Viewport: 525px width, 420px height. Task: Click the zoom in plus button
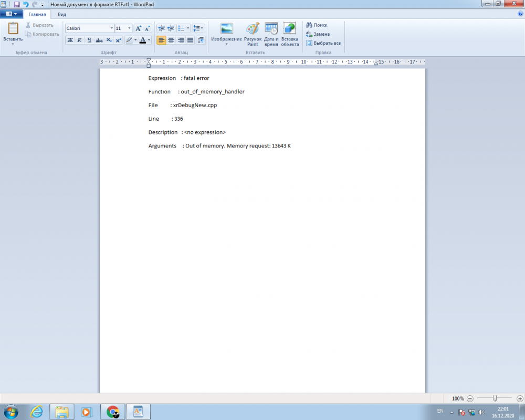click(520, 398)
